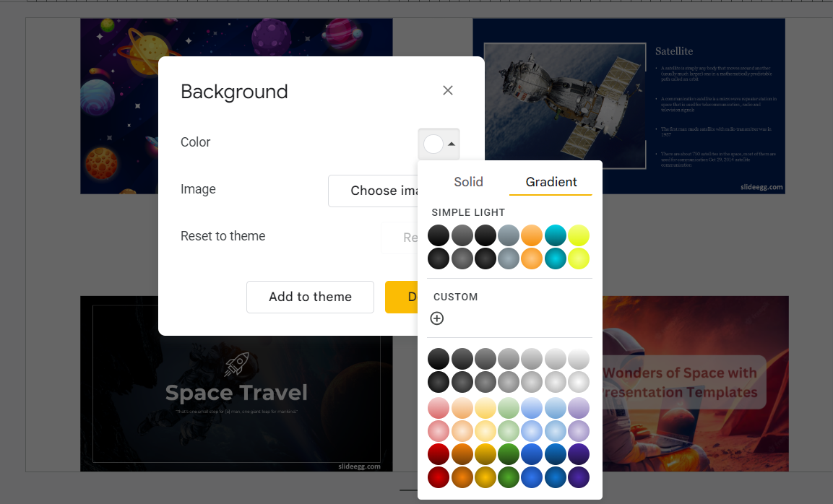Switch to the Solid tab
The image size is (833, 504).
click(468, 182)
